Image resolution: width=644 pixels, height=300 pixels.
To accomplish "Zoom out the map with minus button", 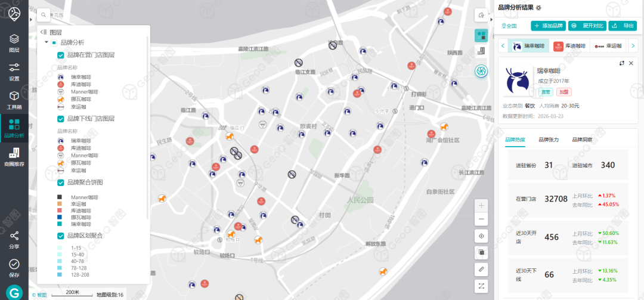I will pos(481,219).
